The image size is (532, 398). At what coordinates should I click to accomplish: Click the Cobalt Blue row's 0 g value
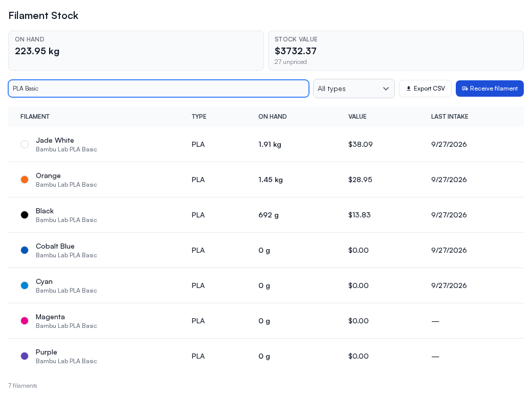[x=264, y=250]
